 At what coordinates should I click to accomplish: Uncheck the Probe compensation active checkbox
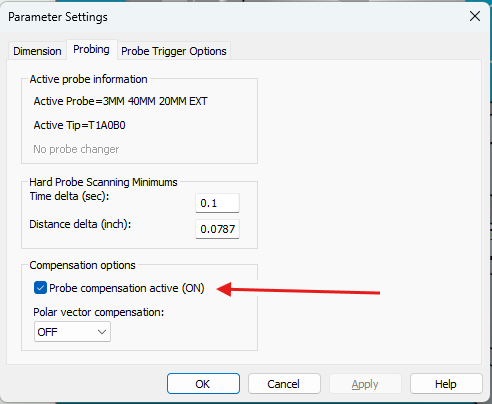pos(40,288)
